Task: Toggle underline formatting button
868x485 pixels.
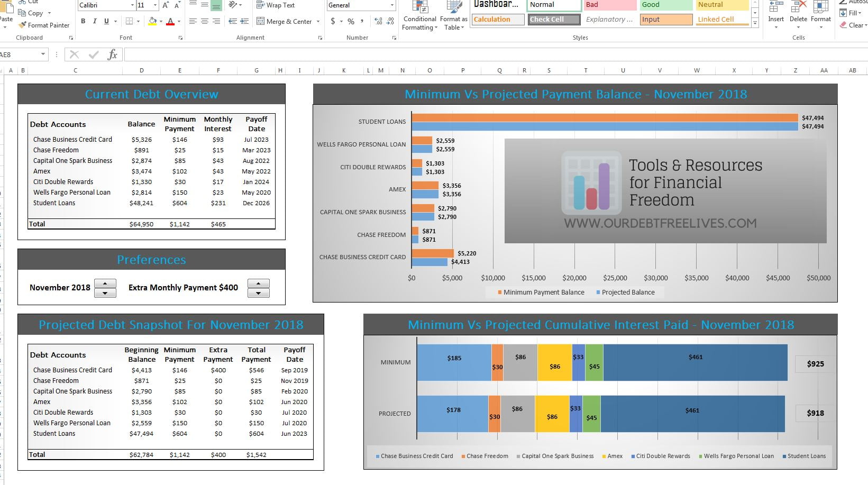Action: pos(106,21)
